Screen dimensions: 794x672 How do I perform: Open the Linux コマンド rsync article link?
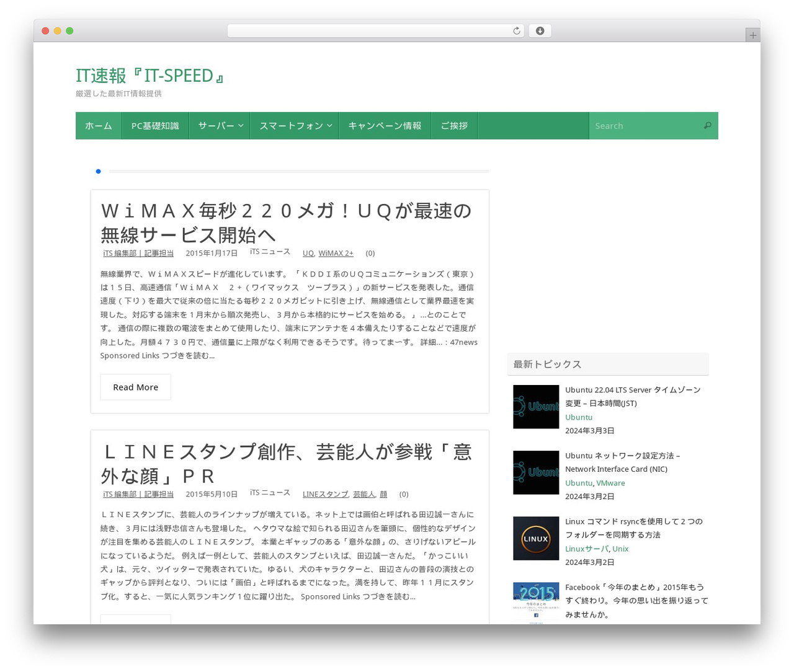point(634,528)
